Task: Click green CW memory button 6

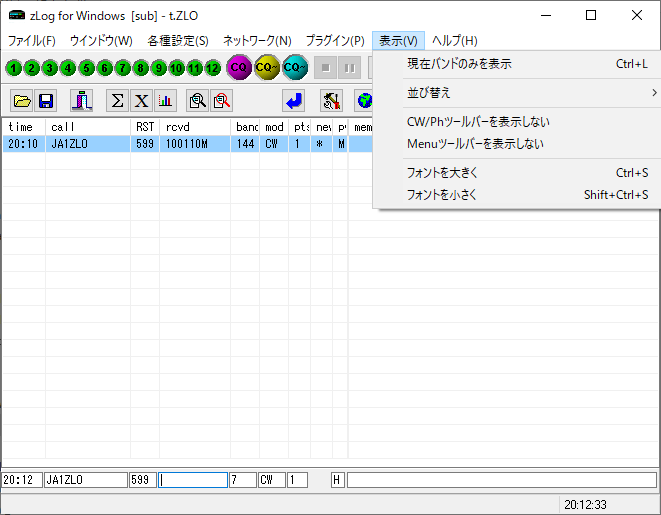Action: 105,68
